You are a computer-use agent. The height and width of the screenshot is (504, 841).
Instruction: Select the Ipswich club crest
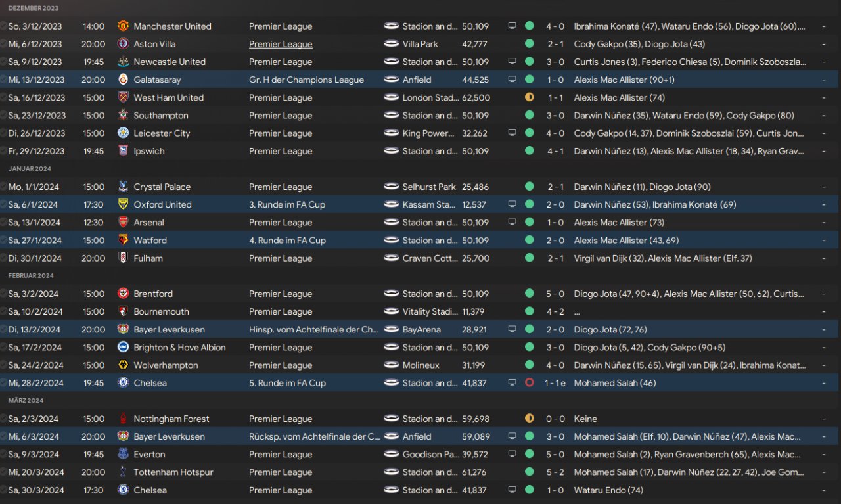pyautogui.click(x=123, y=150)
